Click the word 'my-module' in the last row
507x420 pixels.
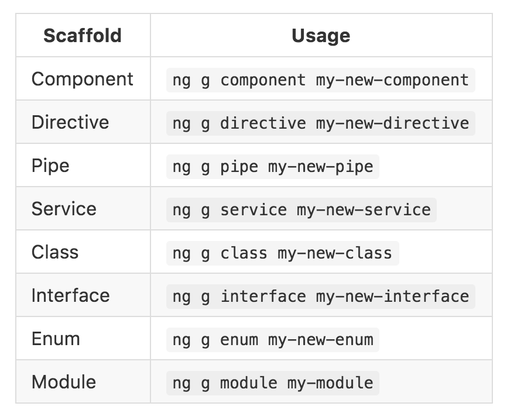[330, 383]
